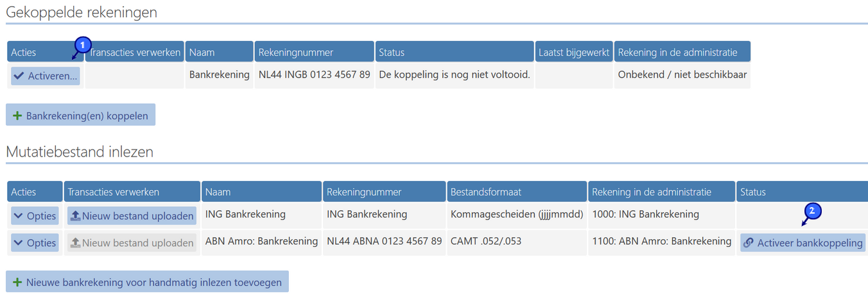Click the greyed upload button for ABN Amro
This screenshot has height=297, width=868.
[132, 243]
